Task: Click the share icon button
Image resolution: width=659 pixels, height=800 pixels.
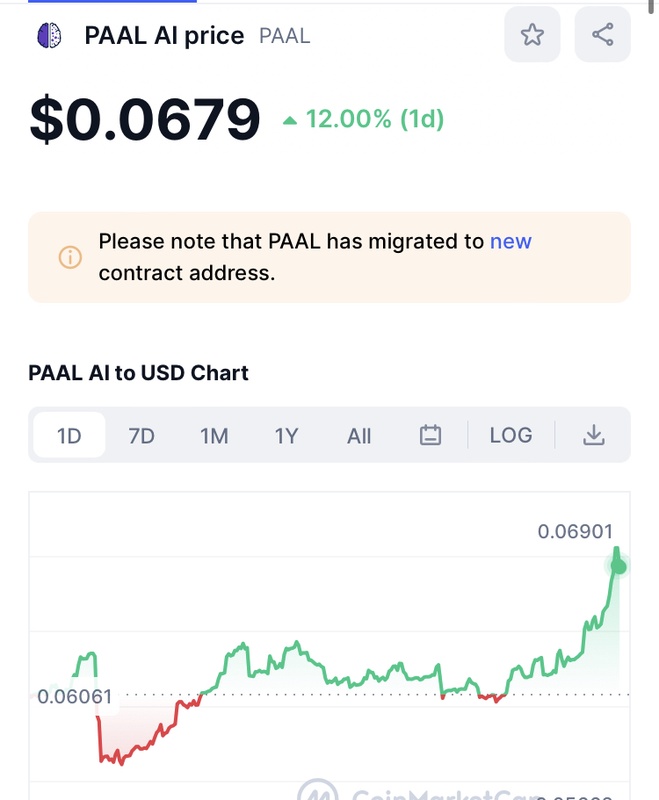Action: tap(602, 35)
